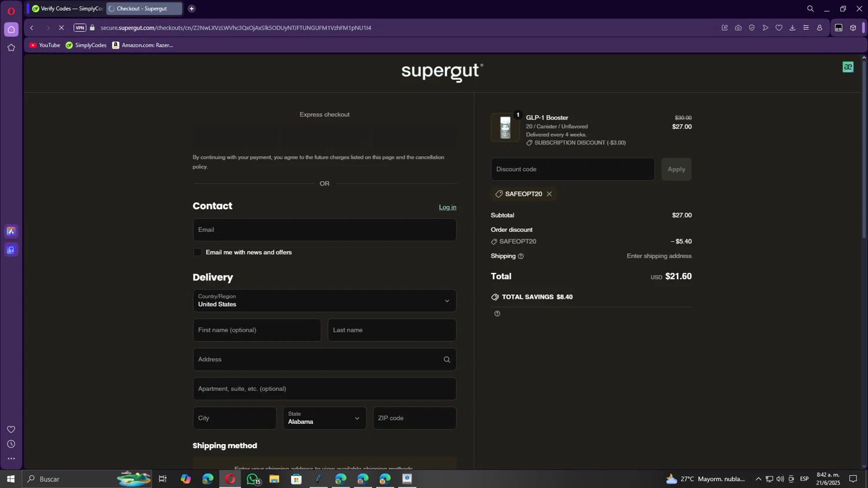Add page to bookmarks with heart icon
This screenshot has height=488, width=868.
(x=779, y=28)
